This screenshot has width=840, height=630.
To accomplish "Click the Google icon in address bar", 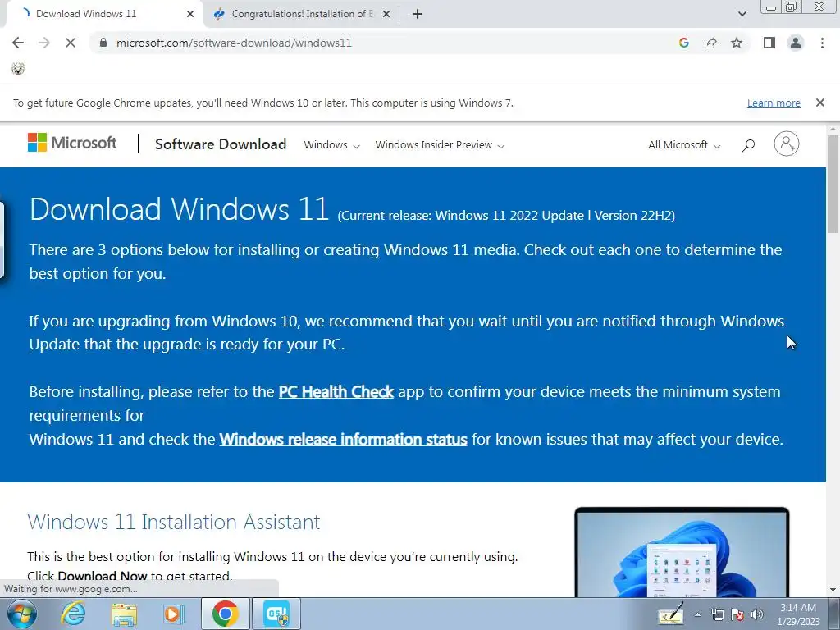I will point(683,43).
